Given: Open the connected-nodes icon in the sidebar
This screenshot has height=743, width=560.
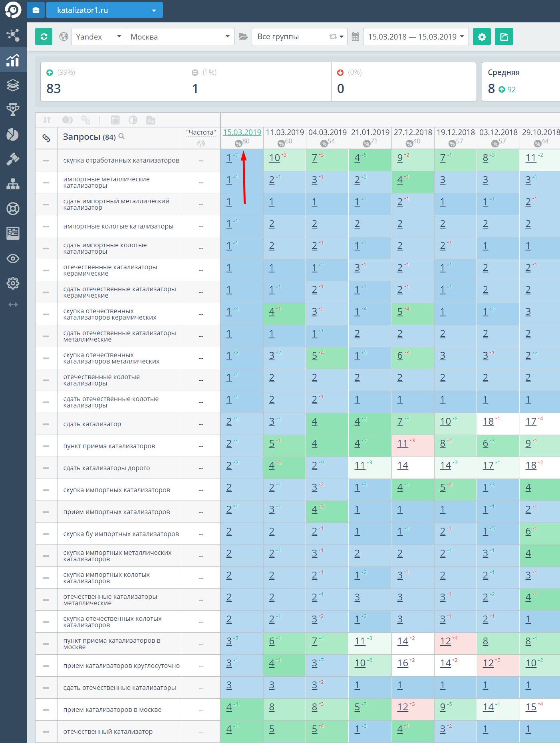Looking at the screenshot, I should [x=13, y=35].
